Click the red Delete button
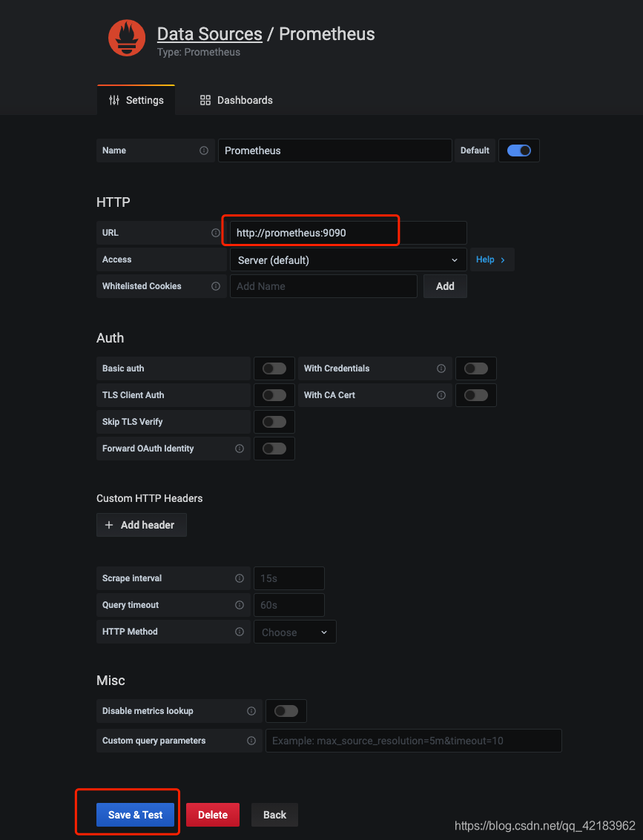This screenshot has height=840, width=643. point(213,815)
